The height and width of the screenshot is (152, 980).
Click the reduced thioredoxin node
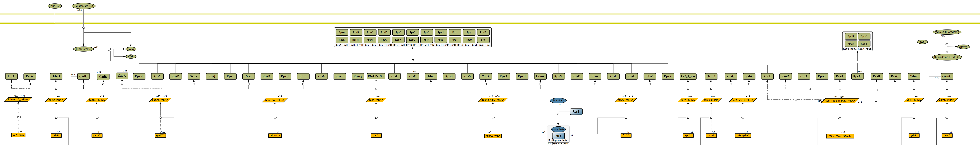(x=947, y=32)
